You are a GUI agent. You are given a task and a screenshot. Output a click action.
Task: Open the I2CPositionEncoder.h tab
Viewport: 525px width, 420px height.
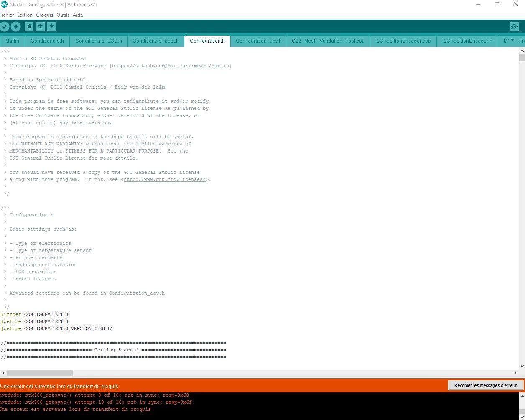click(x=467, y=41)
